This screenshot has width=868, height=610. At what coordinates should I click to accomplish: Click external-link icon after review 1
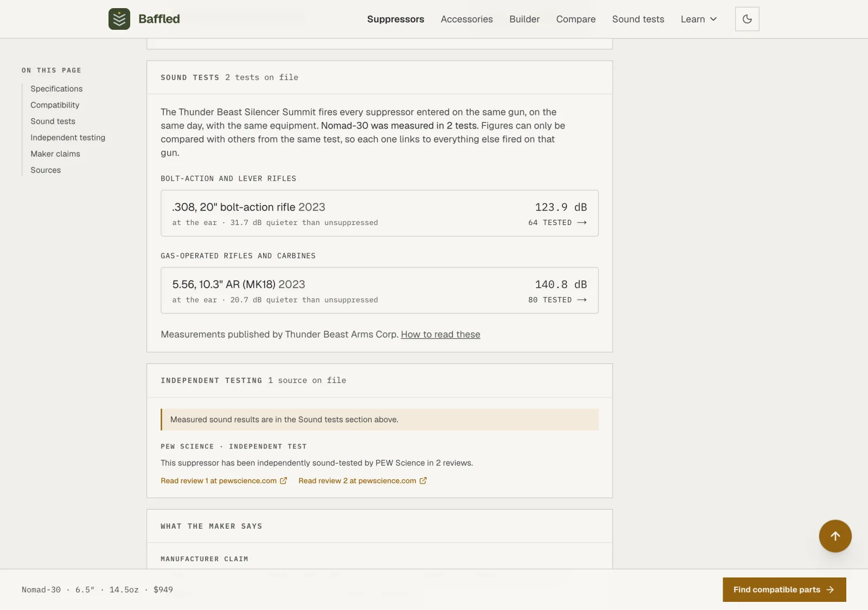point(283,481)
